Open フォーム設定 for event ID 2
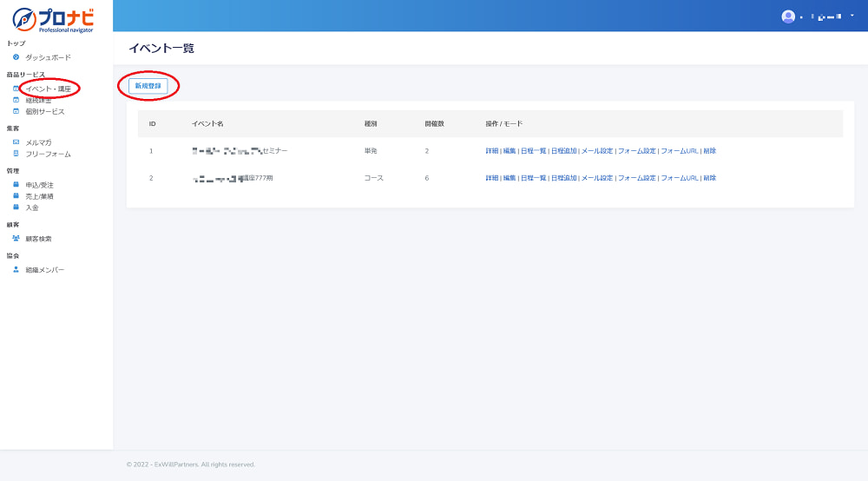The width and height of the screenshot is (868, 481). coord(636,178)
